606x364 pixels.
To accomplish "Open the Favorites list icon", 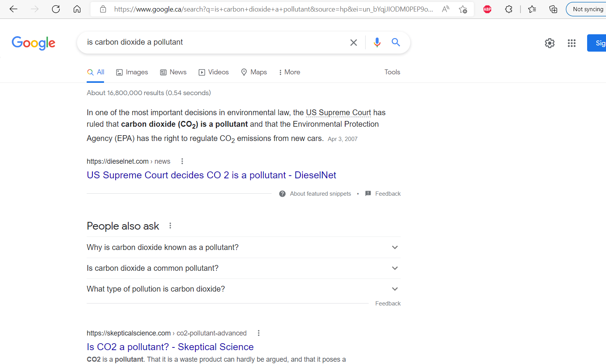I will pyautogui.click(x=532, y=9).
